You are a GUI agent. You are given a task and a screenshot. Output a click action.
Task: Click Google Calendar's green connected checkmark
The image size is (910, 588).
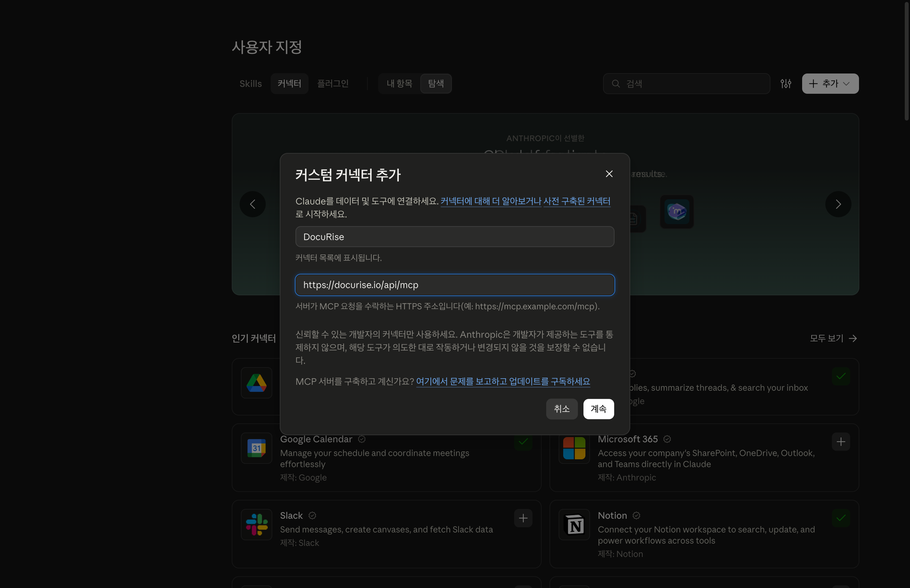523,442
